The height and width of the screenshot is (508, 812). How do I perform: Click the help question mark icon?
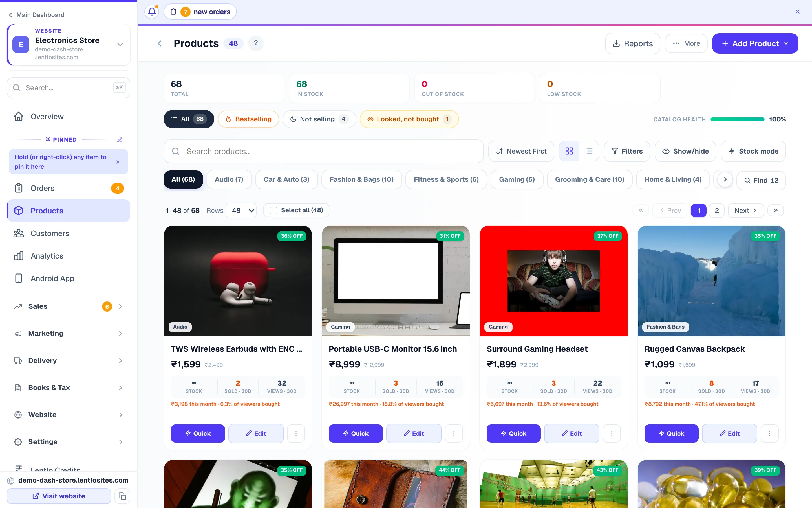coord(256,43)
